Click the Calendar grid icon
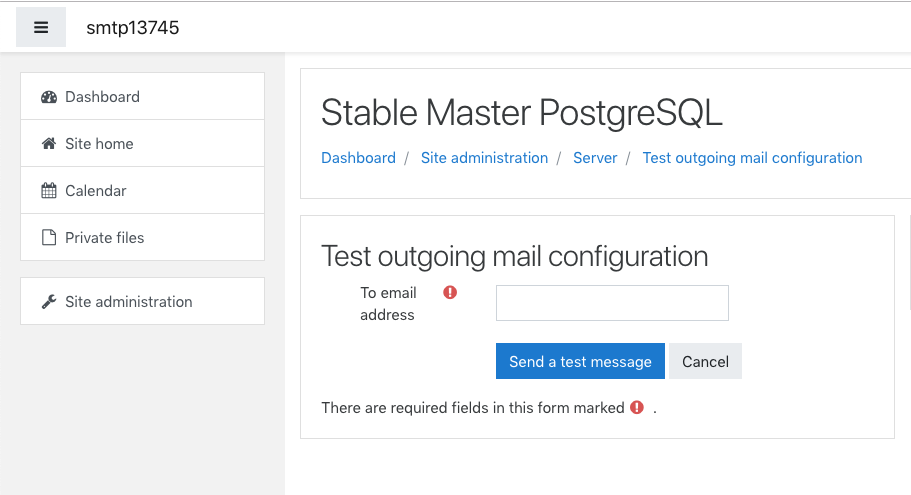This screenshot has width=911, height=495. click(x=49, y=191)
